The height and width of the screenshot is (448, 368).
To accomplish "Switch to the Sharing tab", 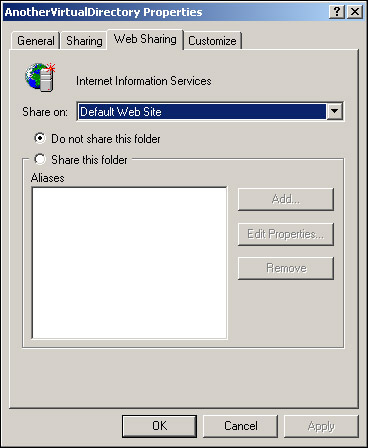I will [x=84, y=41].
